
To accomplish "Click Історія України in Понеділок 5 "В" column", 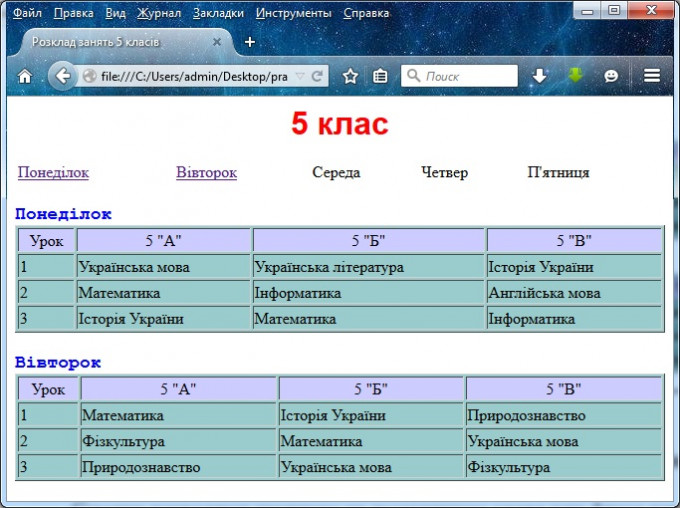I will point(574,267).
